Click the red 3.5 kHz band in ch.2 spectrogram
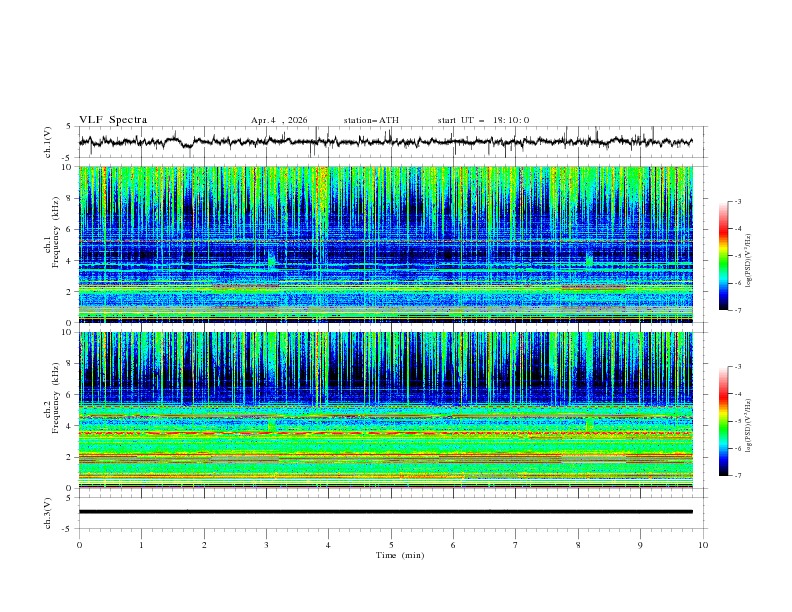The width and height of the screenshot is (792, 612). (386, 433)
